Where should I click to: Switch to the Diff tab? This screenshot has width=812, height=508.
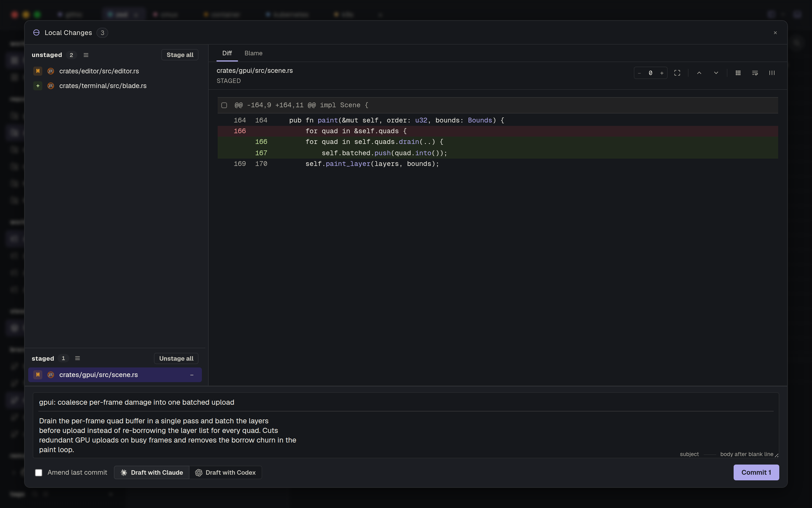tap(227, 53)
